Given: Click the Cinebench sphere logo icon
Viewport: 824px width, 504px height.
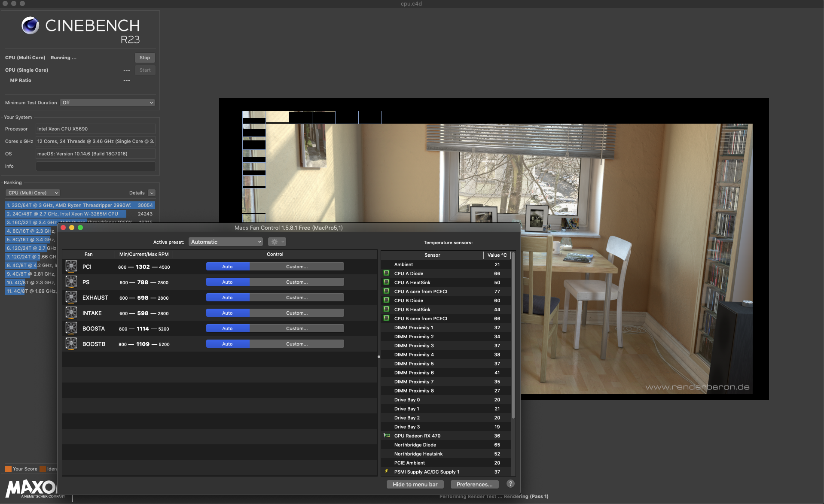Looking at the screenshot, I should pyautogui.click(x=31, y=25).
